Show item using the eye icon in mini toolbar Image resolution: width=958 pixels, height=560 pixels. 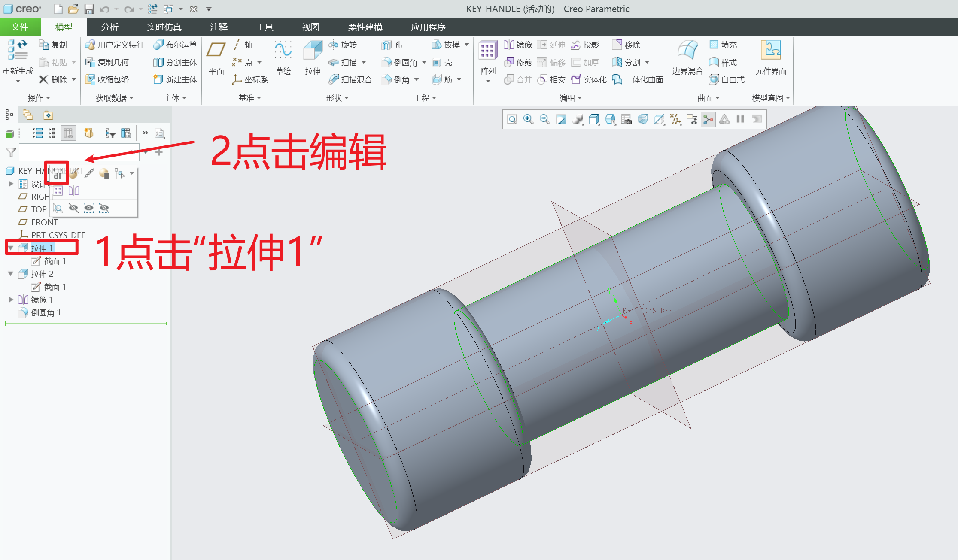point(89,208)
